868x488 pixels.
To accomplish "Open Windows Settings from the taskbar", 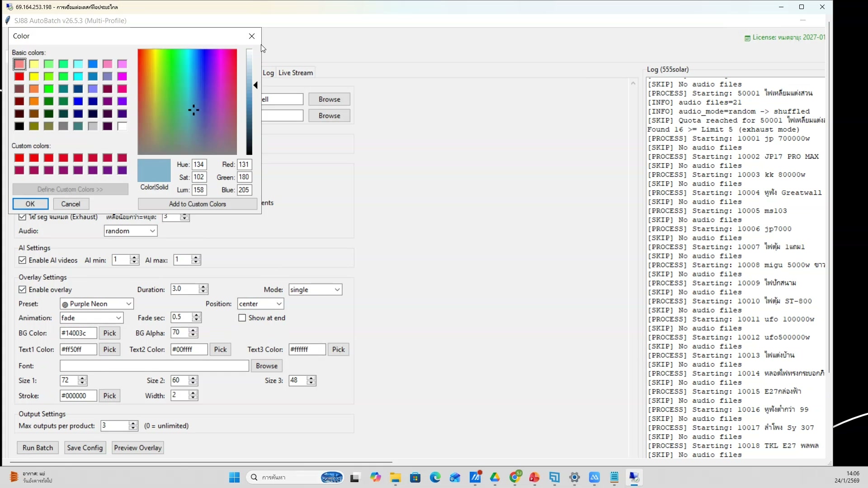I will [575, 478].
